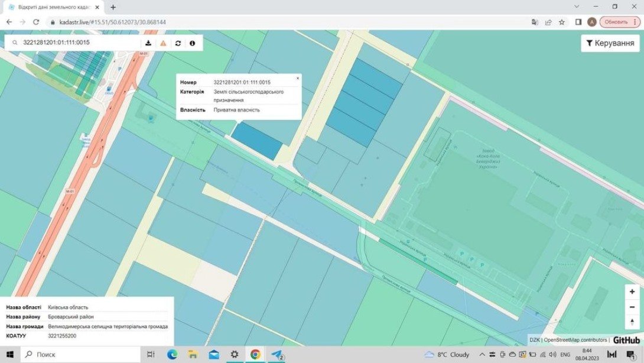
Task: Open OpenStreetMap contributors attribution link
Action: point(576,340)
